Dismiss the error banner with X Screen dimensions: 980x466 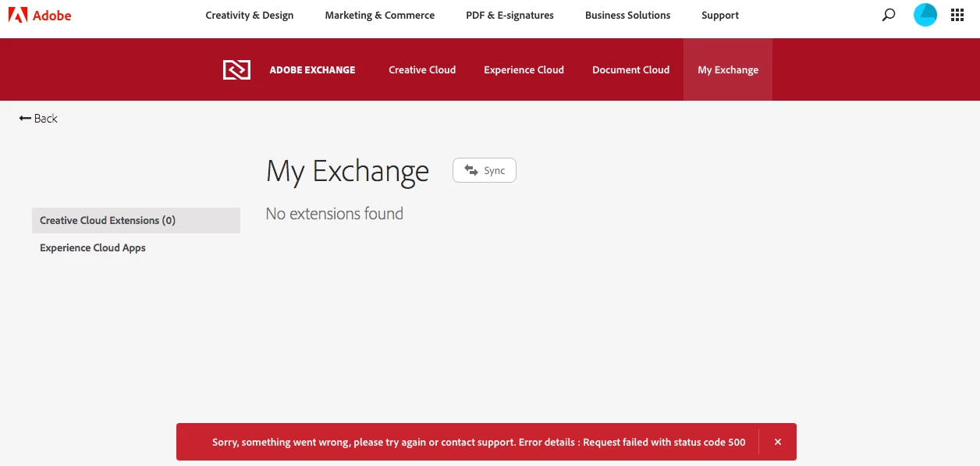coord(778,442)
